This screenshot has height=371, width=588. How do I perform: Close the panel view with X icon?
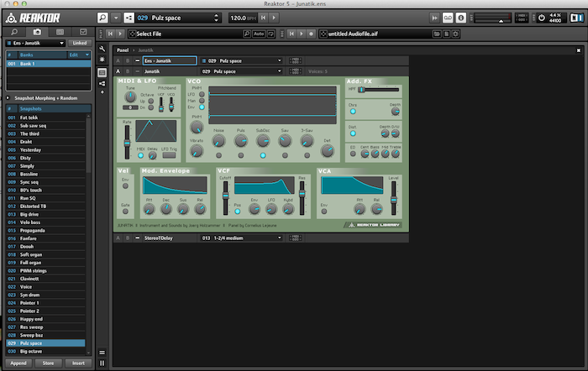coord(579,50)
